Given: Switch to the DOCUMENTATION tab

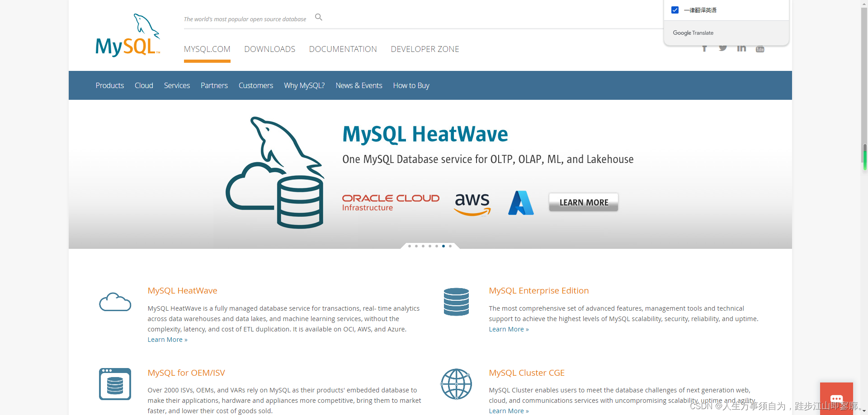Looking at the screenshot, I should tap(343, 49).
